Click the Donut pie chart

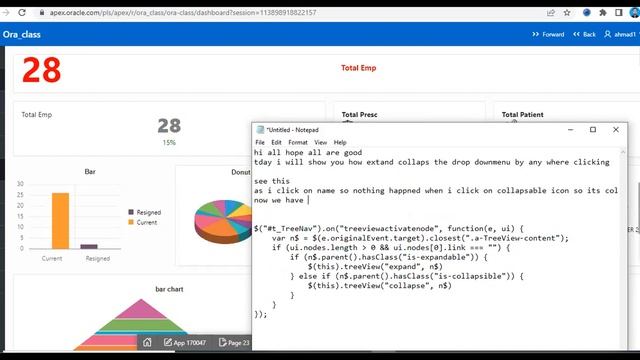(223, 221)
